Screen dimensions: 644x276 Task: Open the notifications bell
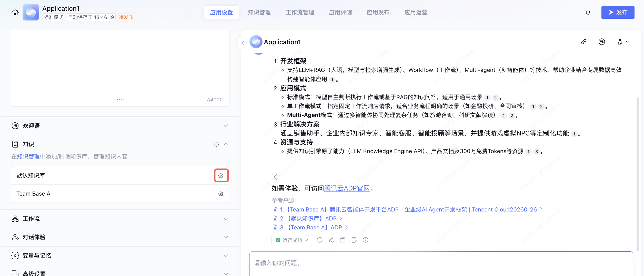tap(588, 12)
